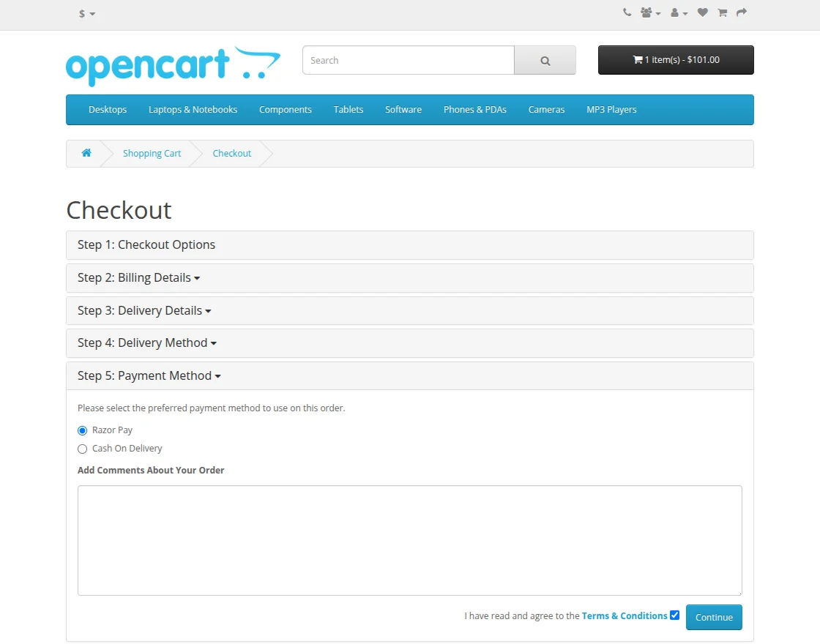The width and height of the screenshot is (820, 644).
Task: Open the my account user icon menu
Action: (x=676, y=12)
